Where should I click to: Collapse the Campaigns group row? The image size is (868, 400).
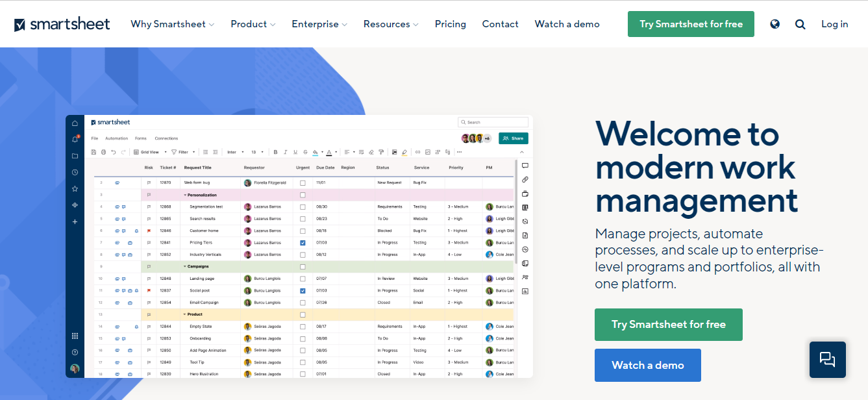(185, 267)
